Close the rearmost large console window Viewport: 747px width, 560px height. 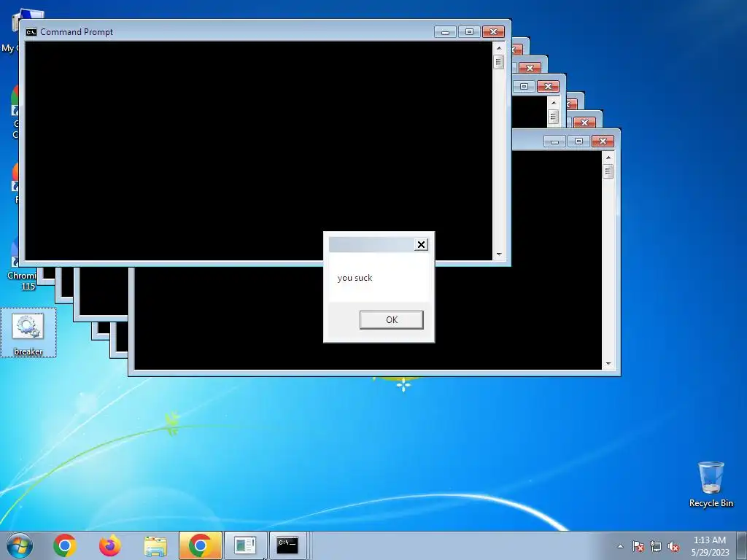coord(603,141)
